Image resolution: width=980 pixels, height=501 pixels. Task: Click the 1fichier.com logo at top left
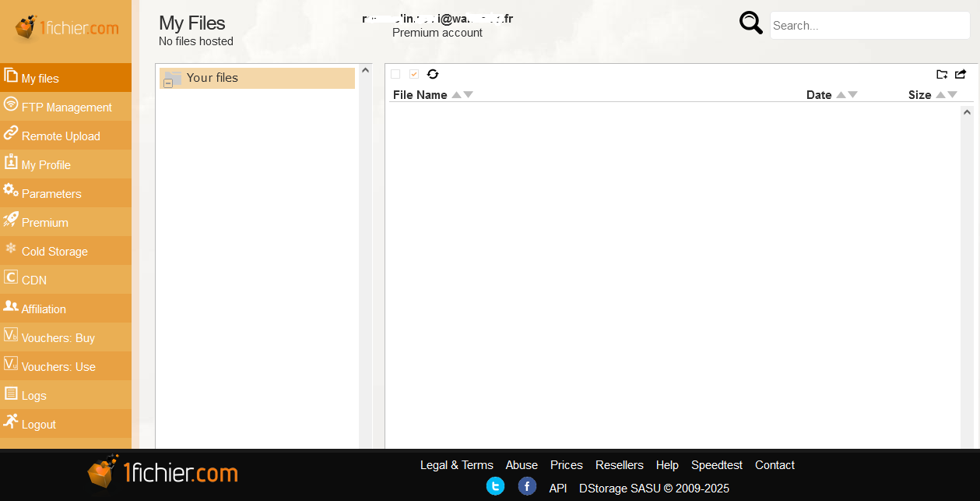[x=66, y=29]
